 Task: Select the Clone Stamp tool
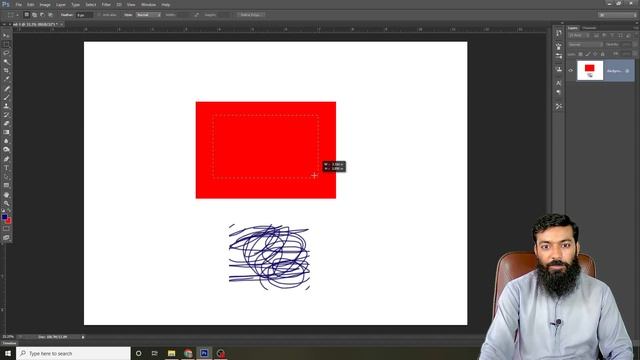point(6,106)
